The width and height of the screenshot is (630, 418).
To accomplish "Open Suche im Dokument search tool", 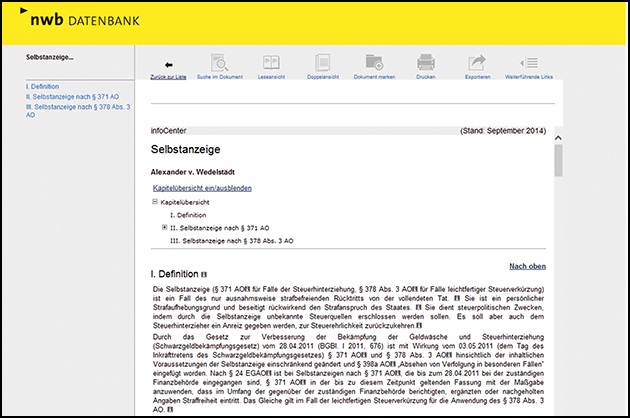I will pyautogui.click(x=221, y=62).
